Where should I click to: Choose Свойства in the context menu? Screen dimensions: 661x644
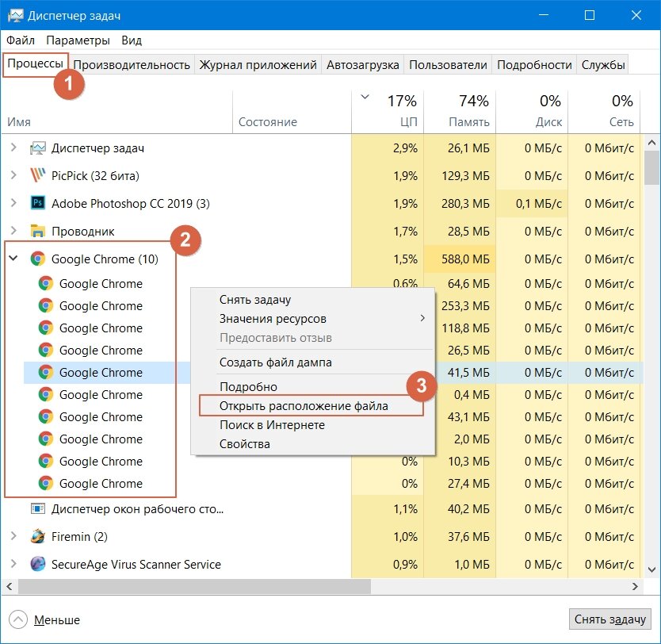[313, 443]
